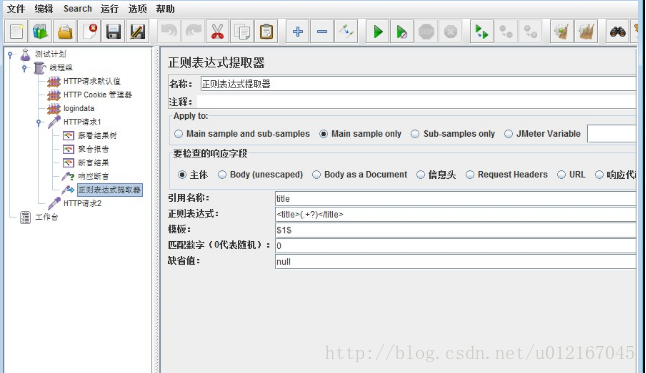Click the Save As icon
The image size is (646, 373).
(x=138, y=31)
